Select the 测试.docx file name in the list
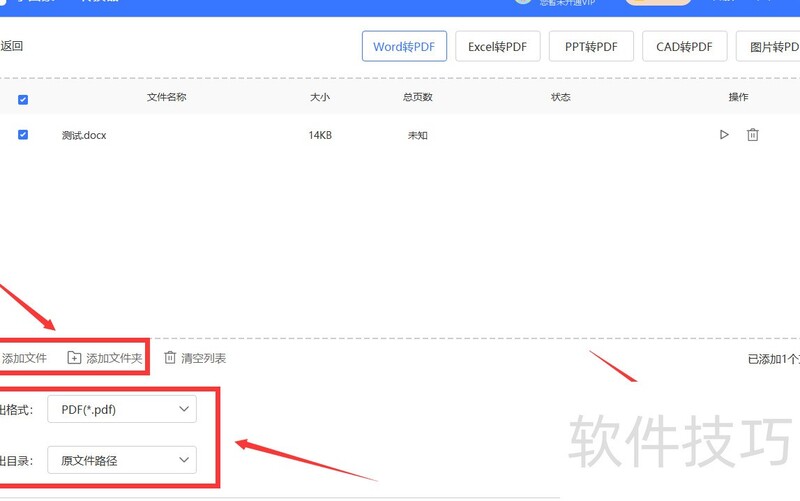 click(84, 135)
